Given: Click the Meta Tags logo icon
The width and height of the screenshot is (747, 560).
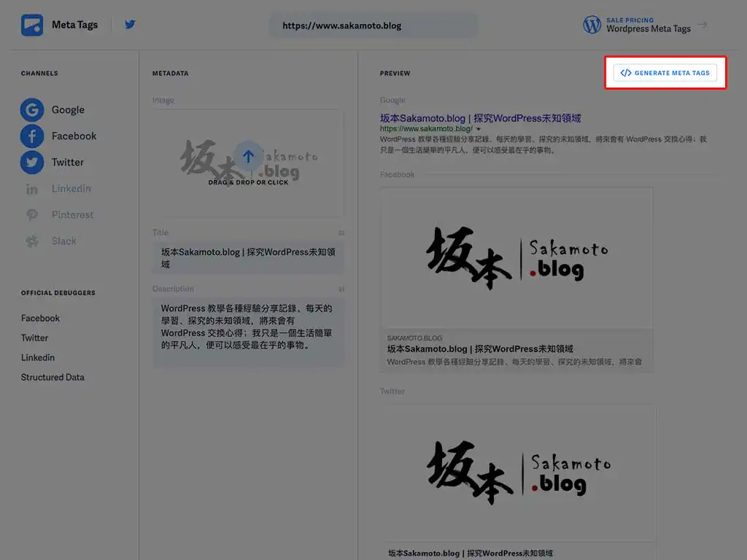Looking at the screenshot, I should [32, 26].
